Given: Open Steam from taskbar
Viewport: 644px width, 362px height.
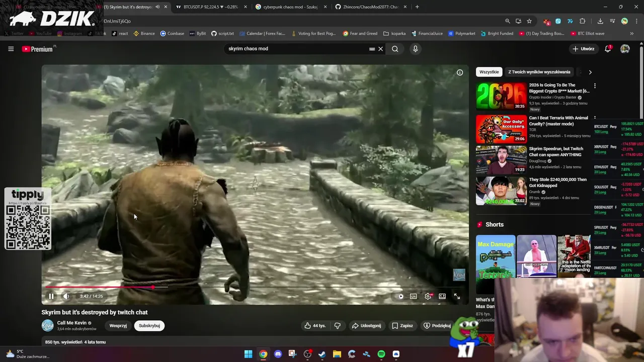Looking at the screenshot, I should pyautogui.click(x=322, y=354).
